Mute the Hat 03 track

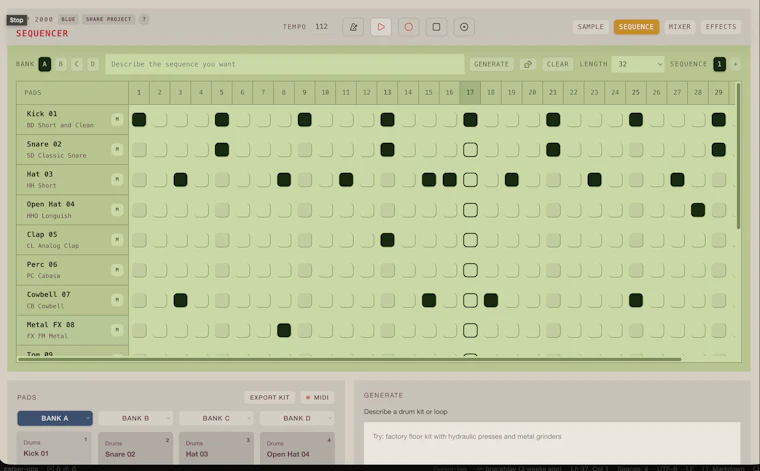pos(117,179)
